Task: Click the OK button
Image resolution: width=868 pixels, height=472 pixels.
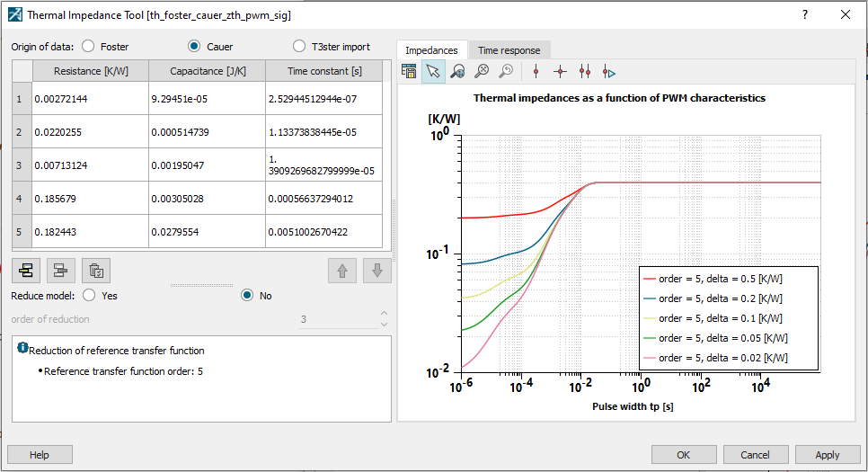Action: tap(684, 455)
